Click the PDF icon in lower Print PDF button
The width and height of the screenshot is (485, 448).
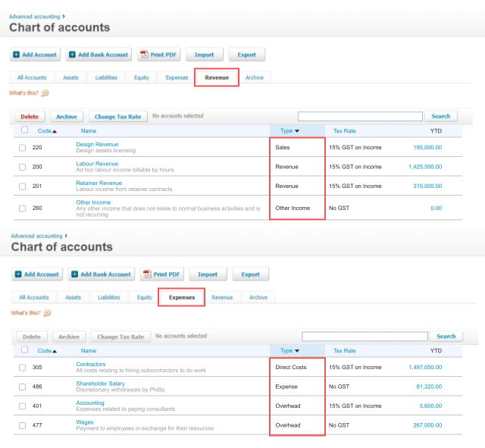148,274
